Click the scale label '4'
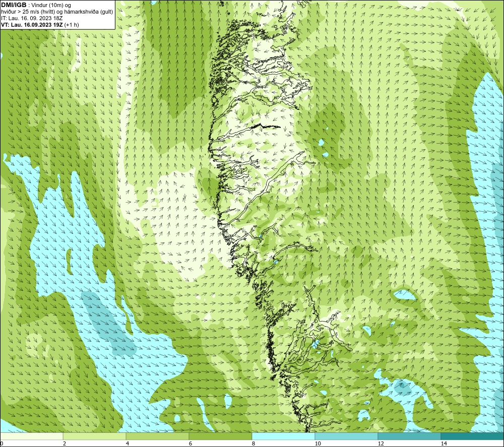This screenshot has height=447, width=504. click(x=128, y=443)
